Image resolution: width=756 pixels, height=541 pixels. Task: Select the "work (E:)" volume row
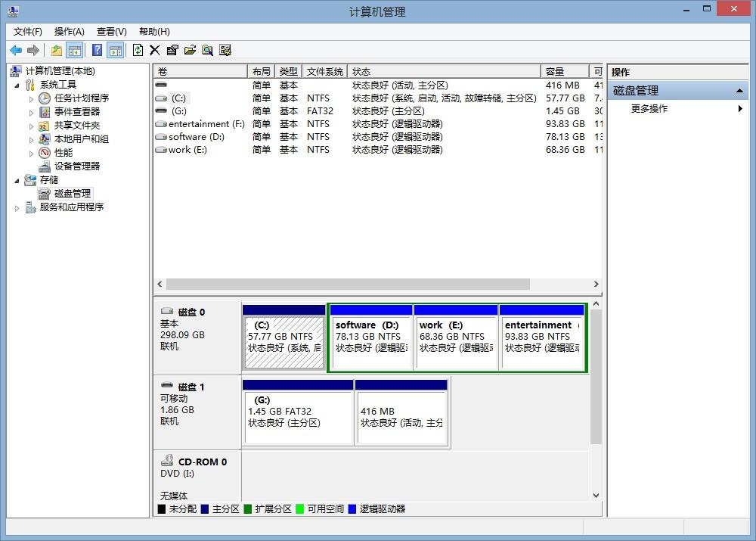[x=378, y=150]
